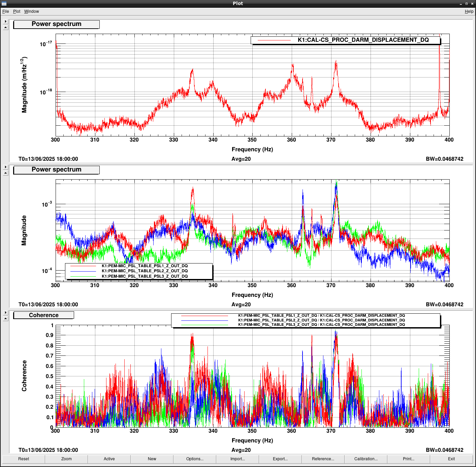
Task: Open the Calibration dialog
Action: tap(366, 459)
